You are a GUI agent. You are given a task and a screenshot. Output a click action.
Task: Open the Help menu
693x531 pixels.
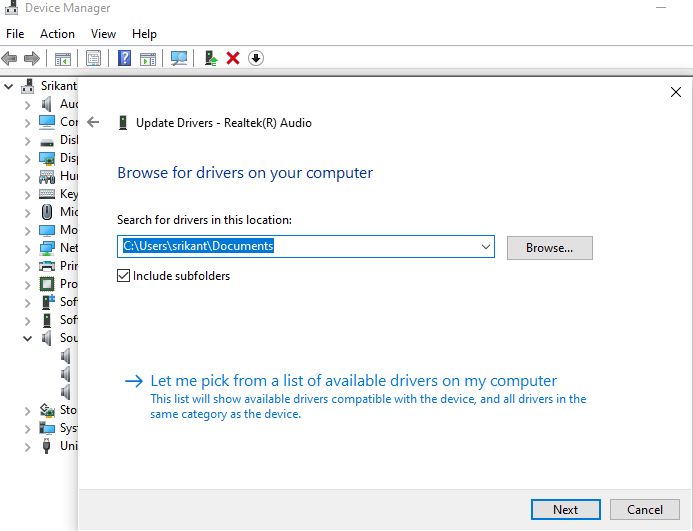click(x=144, y=34)
